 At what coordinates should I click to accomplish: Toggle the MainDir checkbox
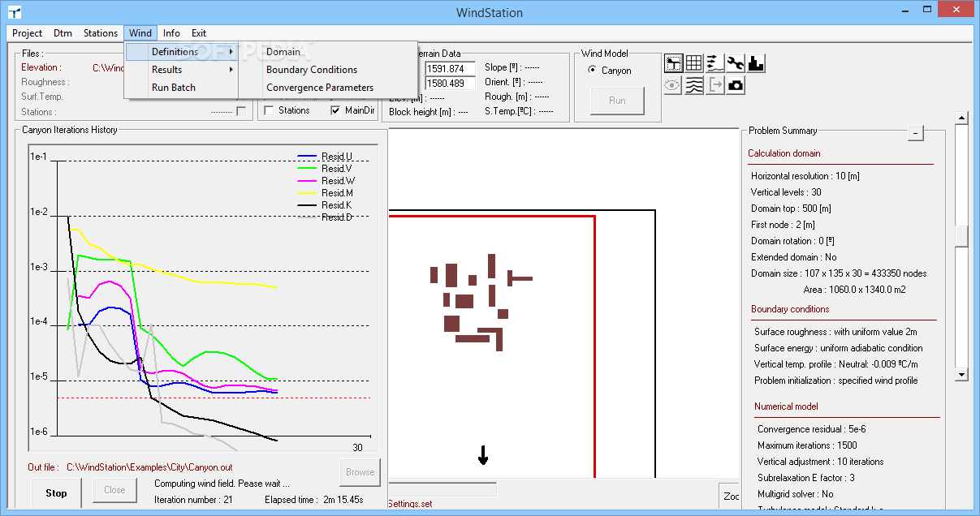(336, 110)
